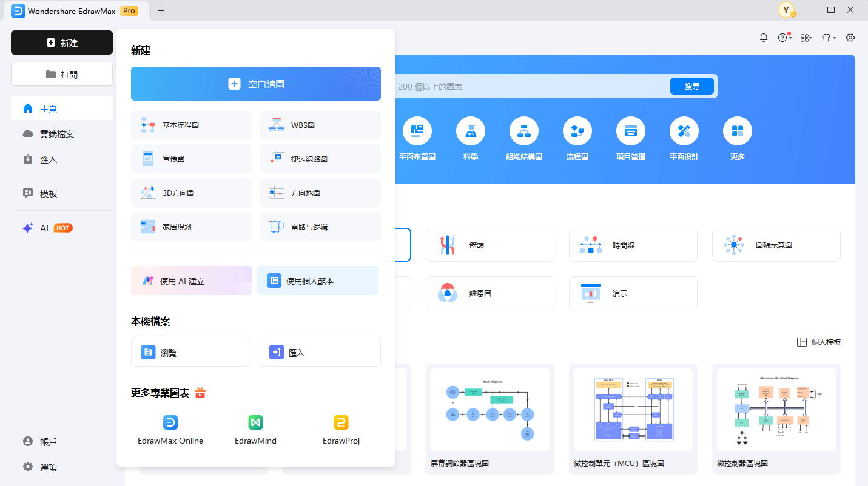Select the 平面設計 category

pos(684,138)
